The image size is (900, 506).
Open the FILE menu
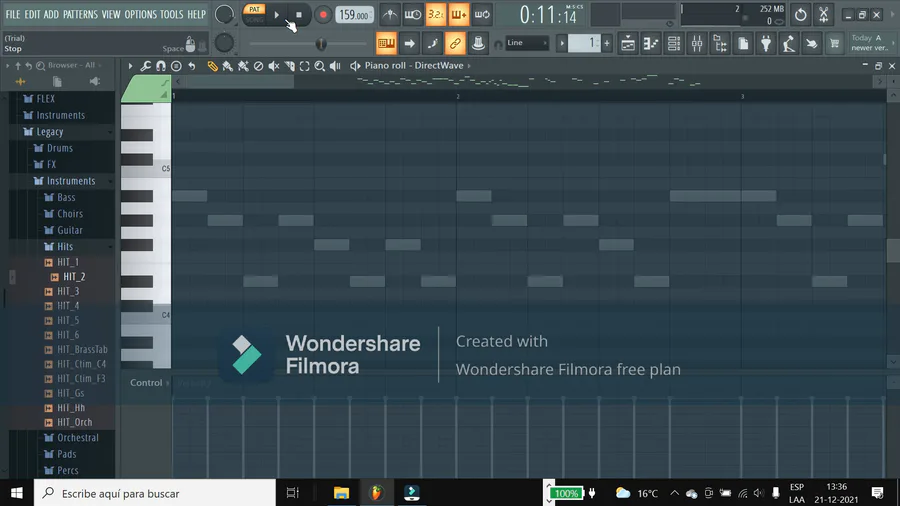(13, 14)
